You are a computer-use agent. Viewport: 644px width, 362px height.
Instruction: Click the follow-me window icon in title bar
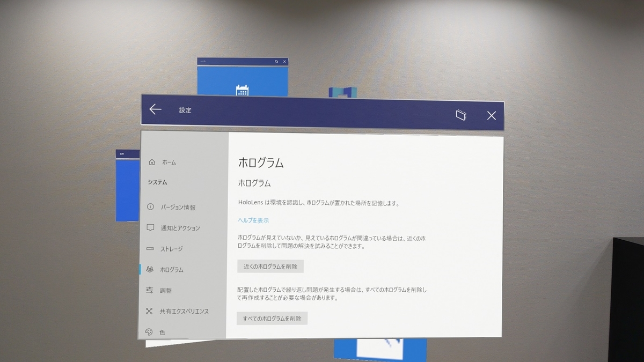(460, 115)
